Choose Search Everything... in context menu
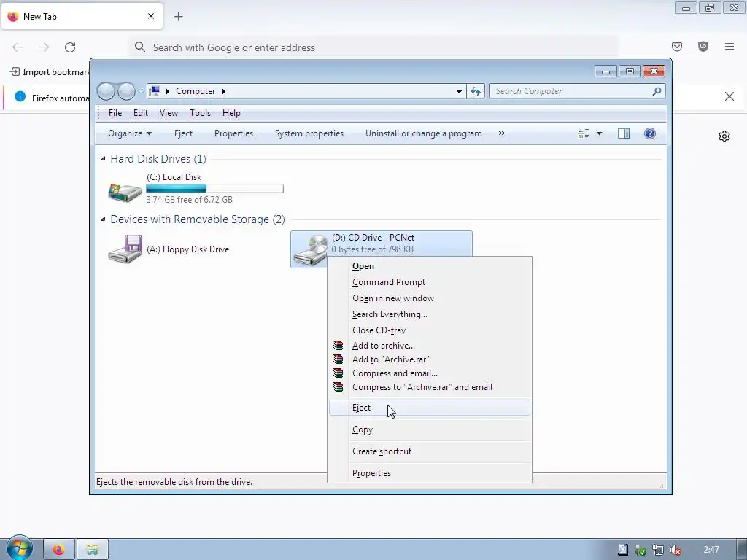 tap(429, 314)
